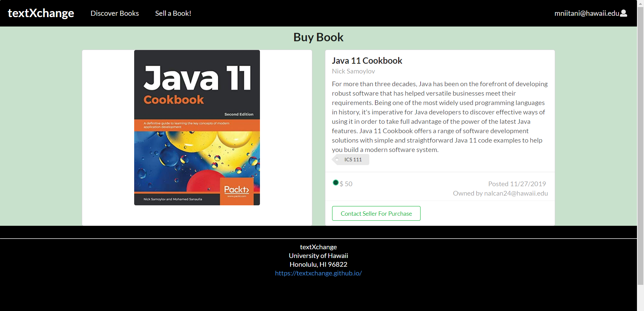Screen dimensions: 644x311
Task: Click the Java 11 Cookbook cover image
Action: (x=197, y=127)
